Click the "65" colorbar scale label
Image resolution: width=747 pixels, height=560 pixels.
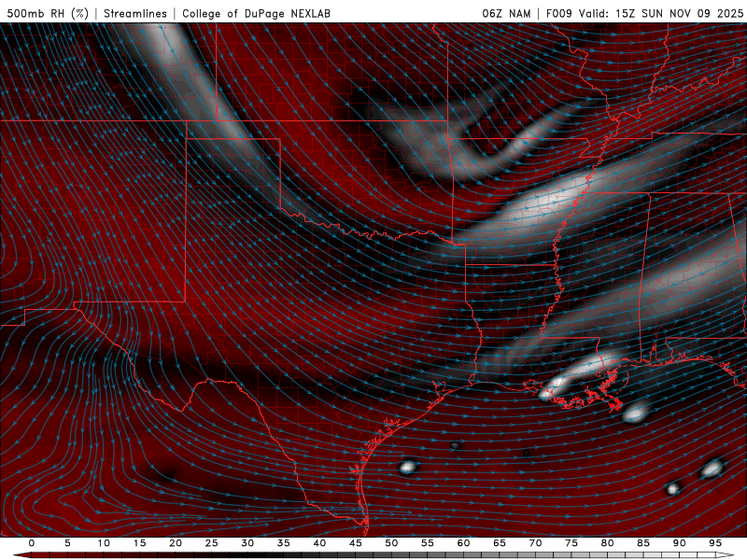tap(500, 543)
